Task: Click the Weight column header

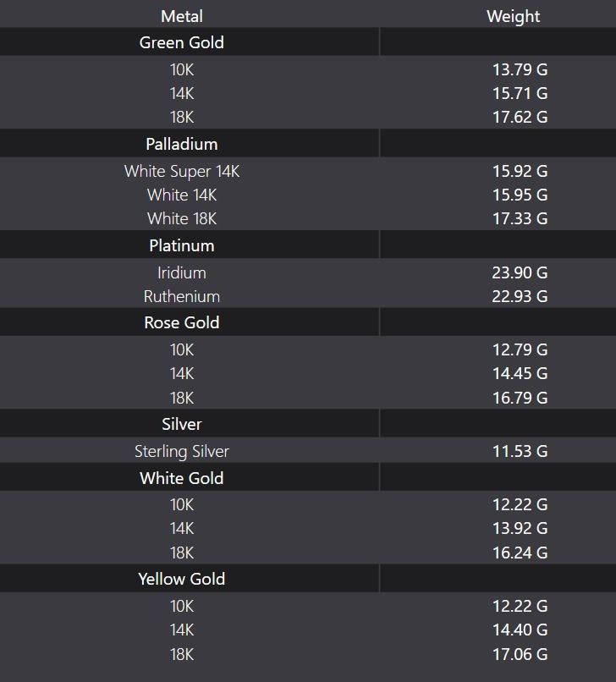Action: [x=513, y=16]
